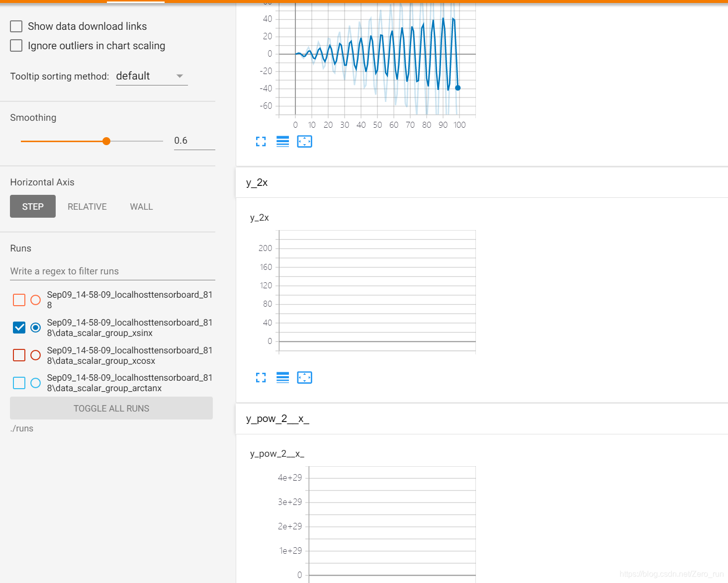
Task: Collapse the y_pow_2__x_ section header
Action: pos(481,418)
